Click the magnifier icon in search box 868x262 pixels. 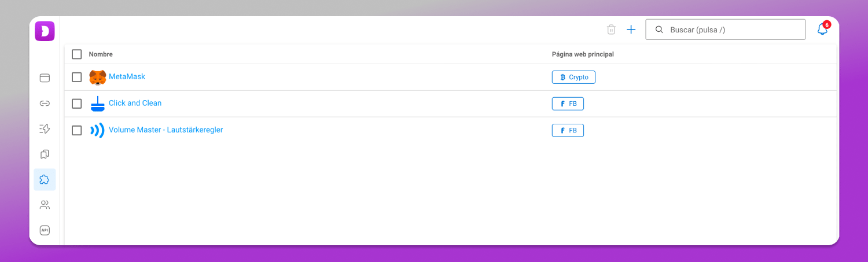[659, 29]
